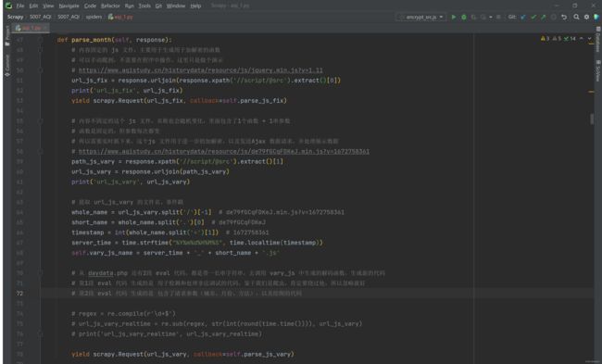Click the 'yield scrapy.Request(url_js_fix' line

click(x=179, y=101)
